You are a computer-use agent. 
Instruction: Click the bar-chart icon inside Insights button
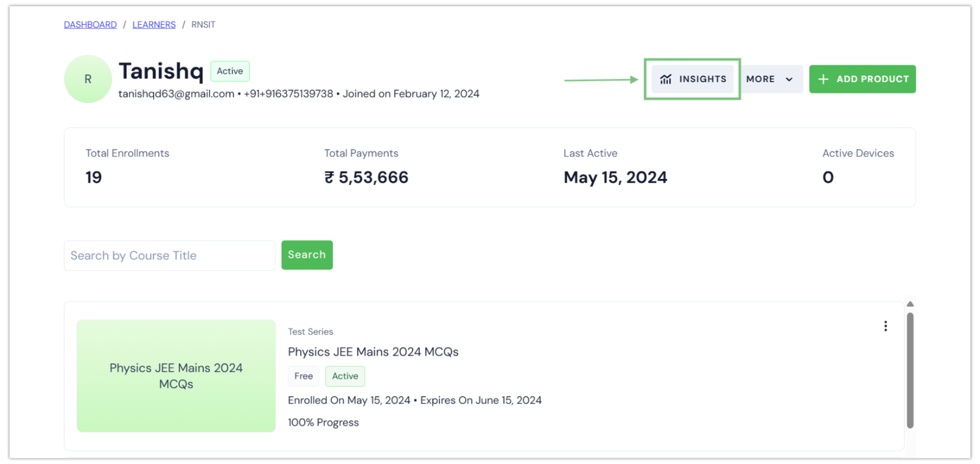666,79
